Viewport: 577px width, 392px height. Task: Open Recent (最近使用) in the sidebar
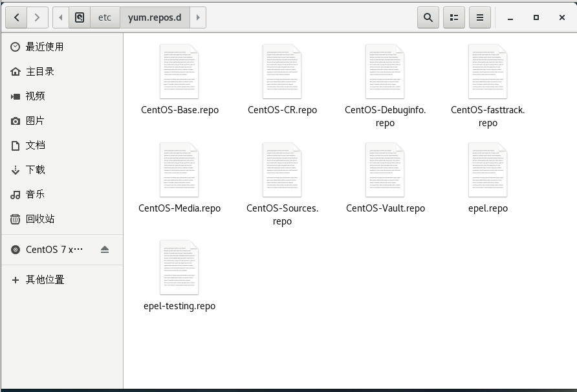pos(62,47)
